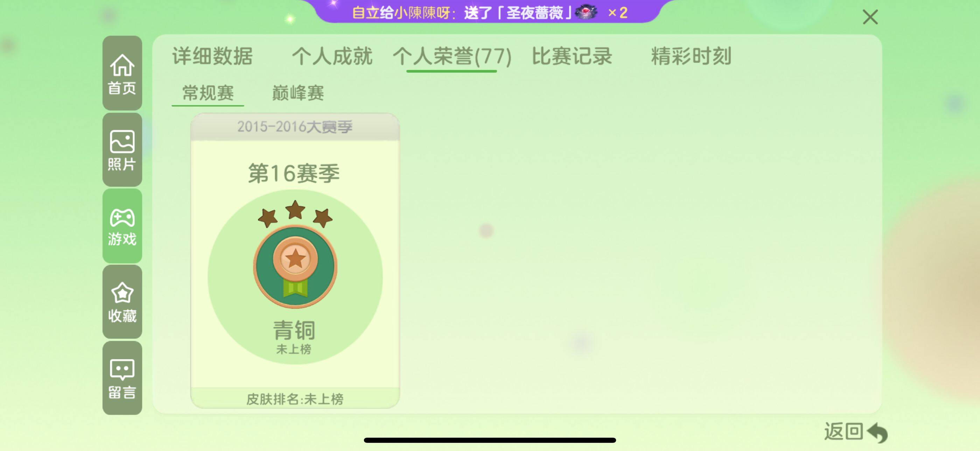
Task: Select the 个人荣誉(77) tab
Action: (x=452, y=56)
